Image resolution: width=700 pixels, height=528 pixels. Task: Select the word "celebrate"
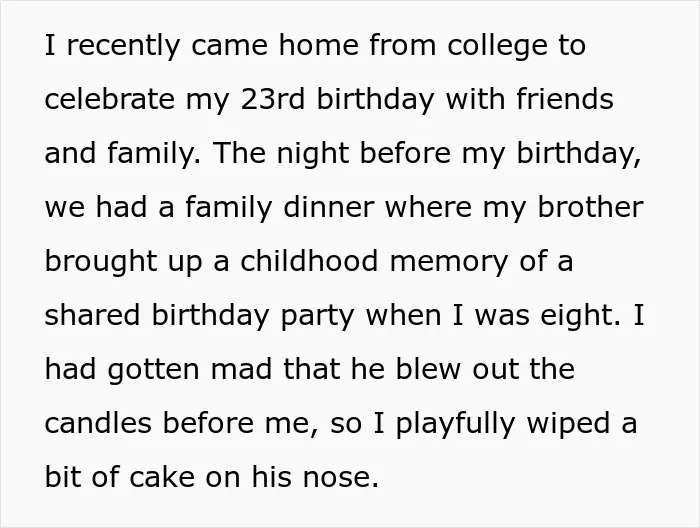click(109, 99)
